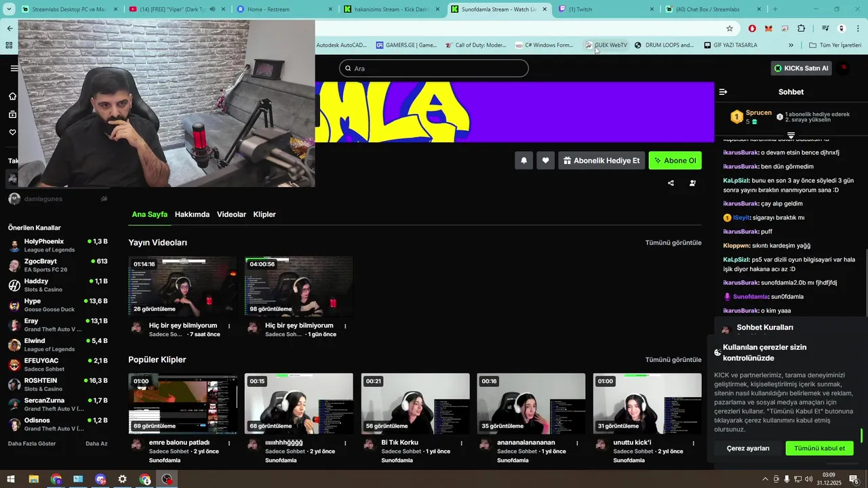The image size is (868, 488).
Task: Click the KICKs Satın Al button
Action: [801, 68]
